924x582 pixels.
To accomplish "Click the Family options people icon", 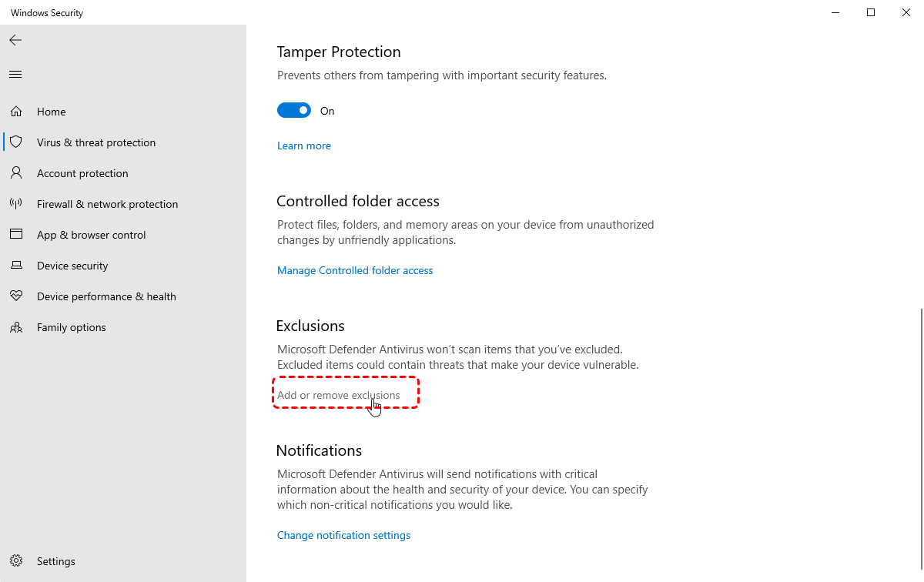I will [16, 327].
